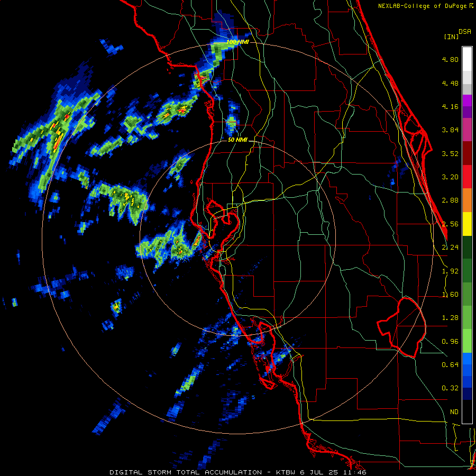Click the 0.96 legend value
This screenshot has height=476, width=476.
tap(450, 342)
